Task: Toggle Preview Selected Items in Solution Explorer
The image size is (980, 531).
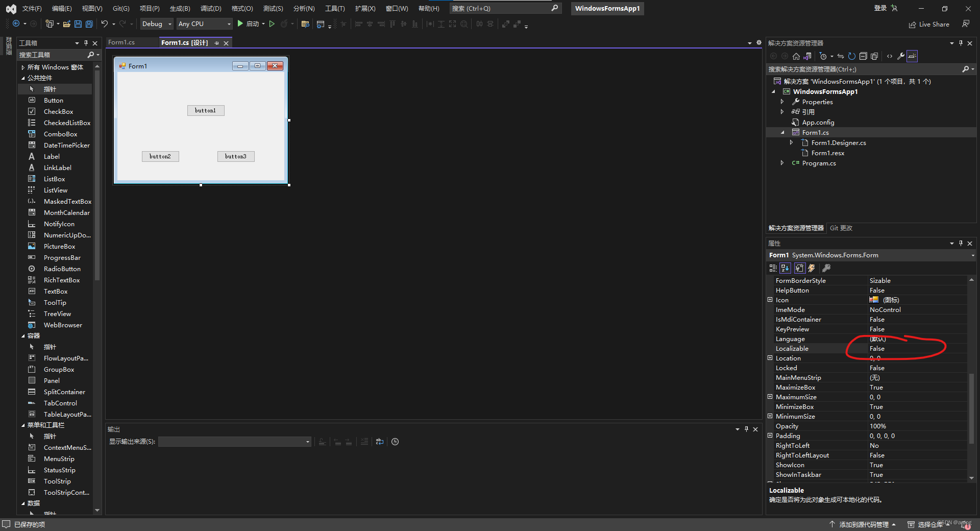Action: click(912, 56)
